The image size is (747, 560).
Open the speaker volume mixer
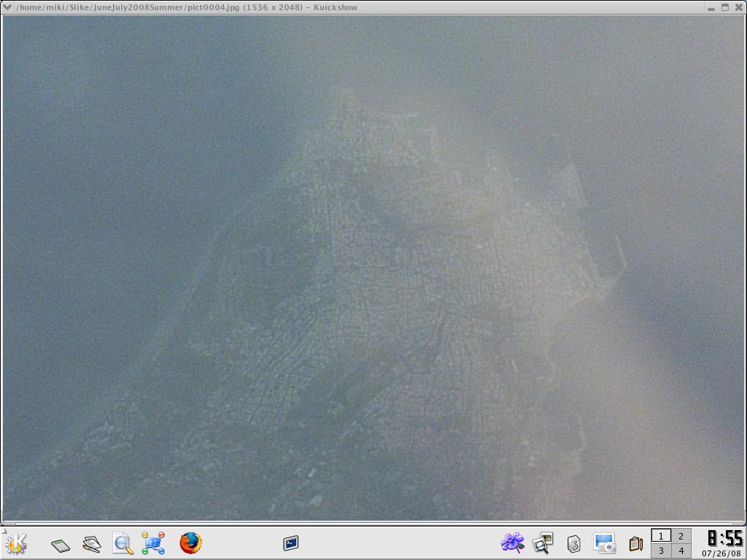tap(573, 544)
